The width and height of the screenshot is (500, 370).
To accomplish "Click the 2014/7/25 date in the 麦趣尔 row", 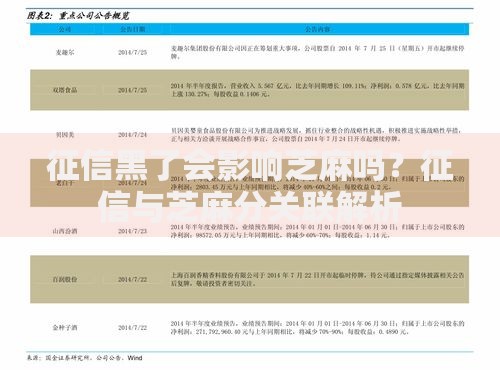I will 132,52.
